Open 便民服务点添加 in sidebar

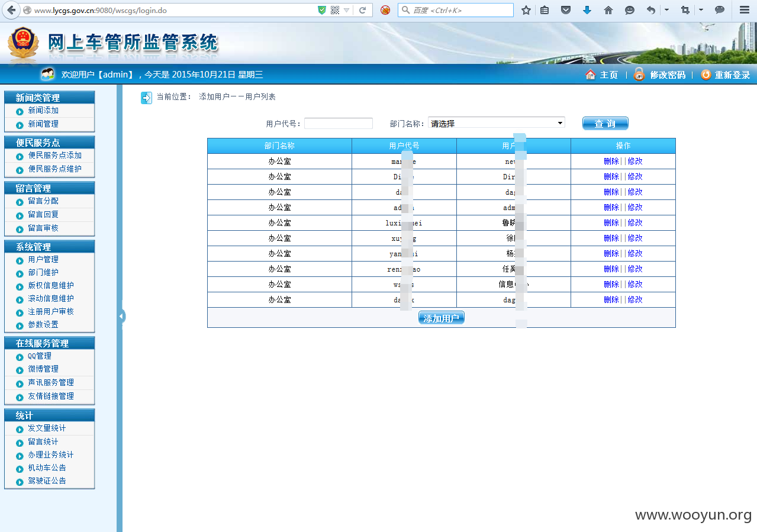pos(55,156)
